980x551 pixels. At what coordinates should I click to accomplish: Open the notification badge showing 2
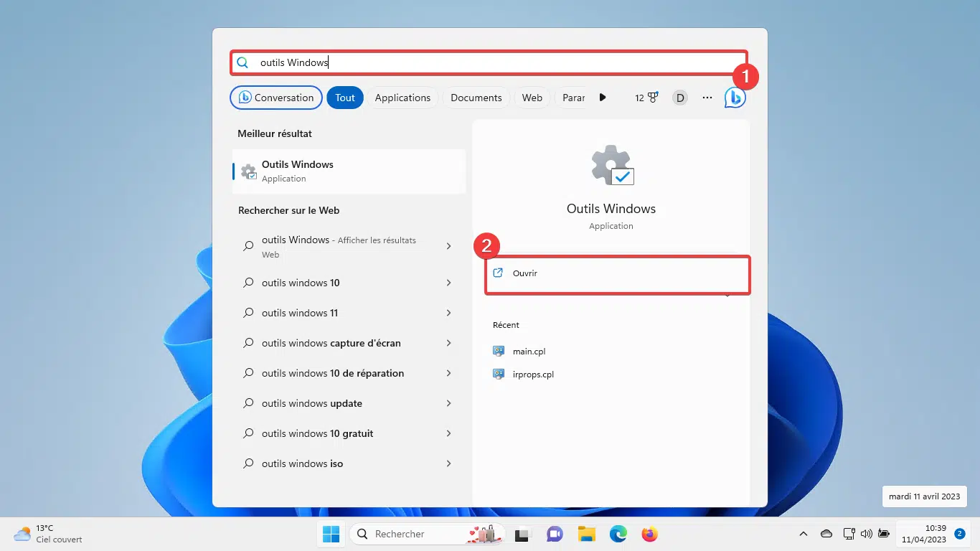point(959,534)
